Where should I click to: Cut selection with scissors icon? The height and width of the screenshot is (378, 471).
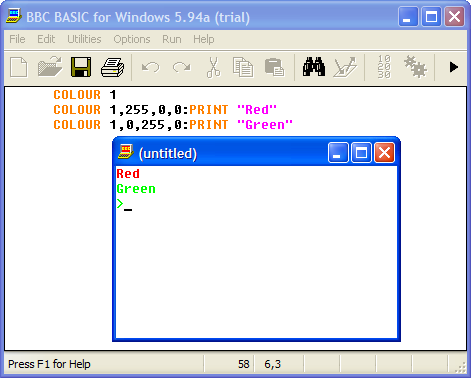(213, 67)
